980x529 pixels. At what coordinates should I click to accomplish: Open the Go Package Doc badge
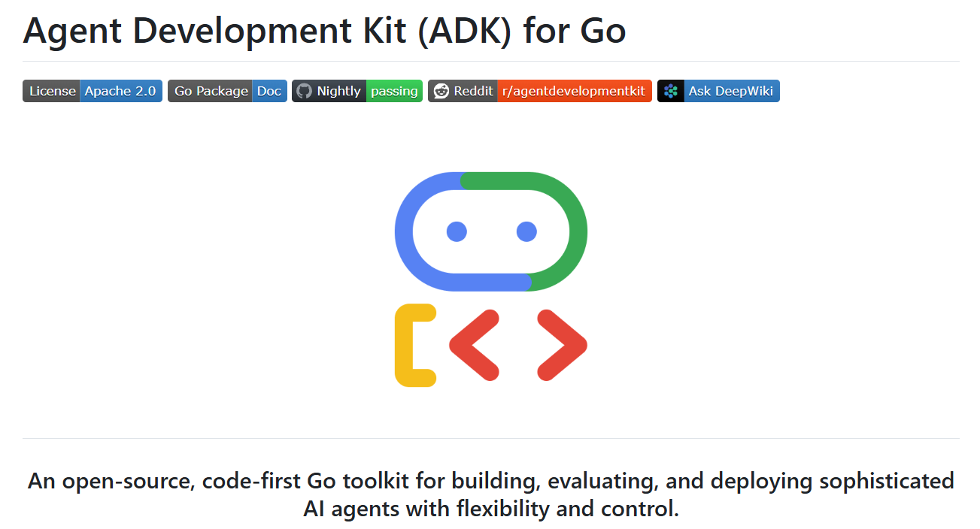(227, 91)
